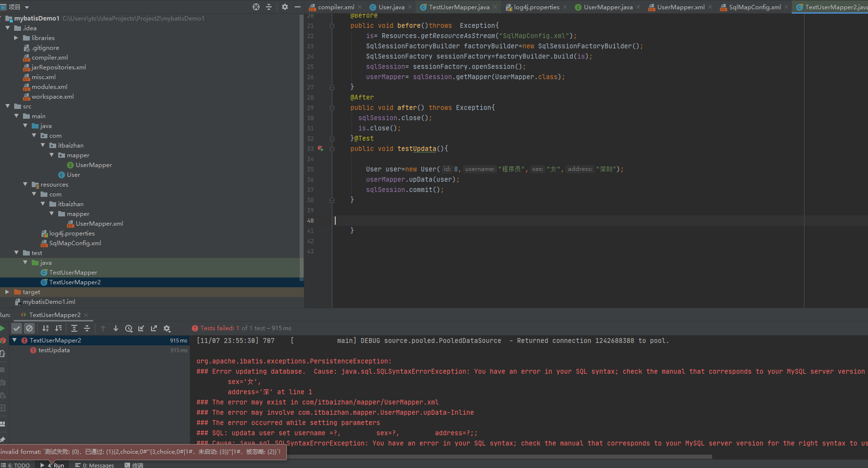
Task: Collapse the main folder
Action: (16, 116)
